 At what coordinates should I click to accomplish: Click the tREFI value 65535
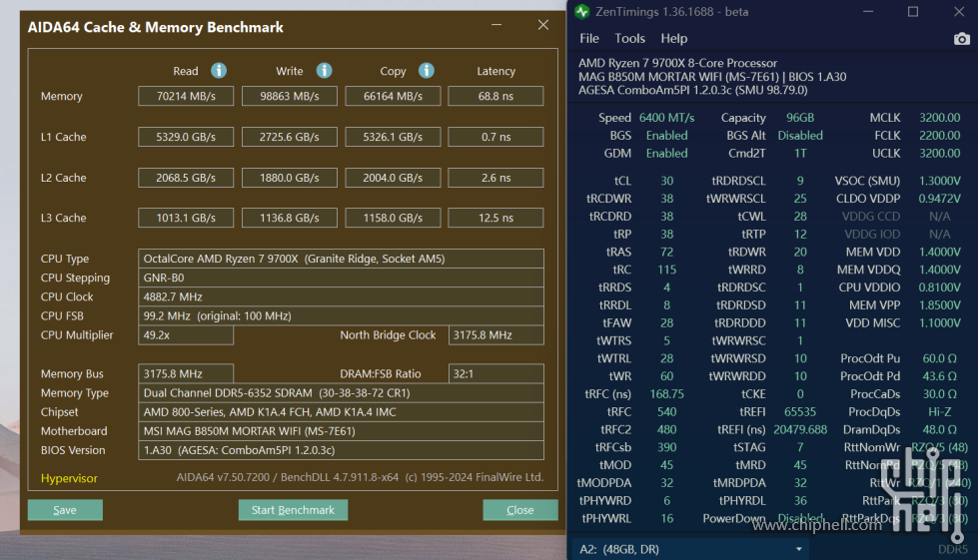[x=800, y=411]
